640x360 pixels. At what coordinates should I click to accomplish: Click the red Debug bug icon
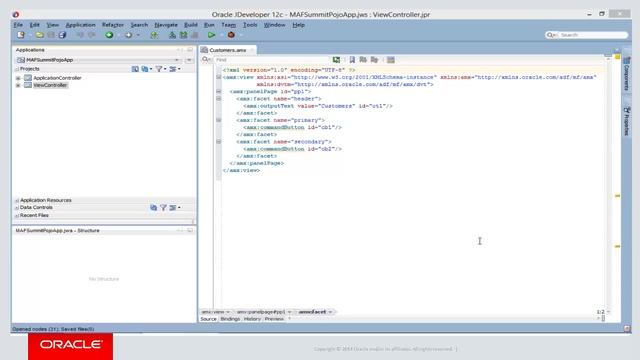click(231, 35)
